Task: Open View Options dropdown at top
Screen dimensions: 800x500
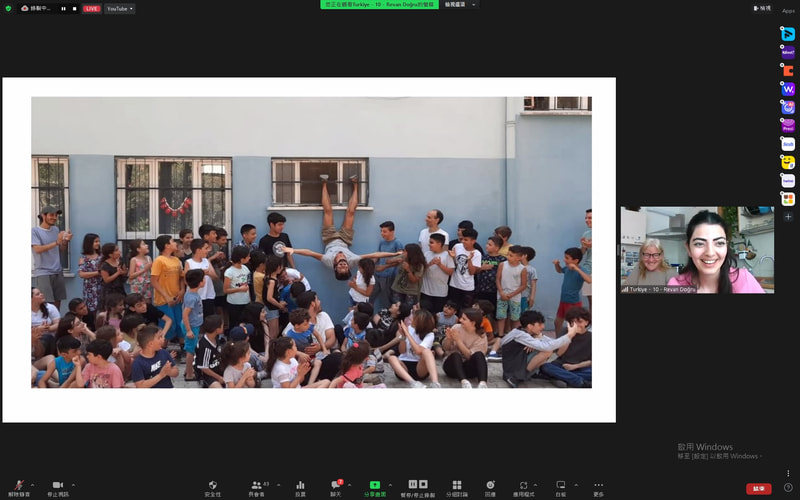Action: [460, 5]
